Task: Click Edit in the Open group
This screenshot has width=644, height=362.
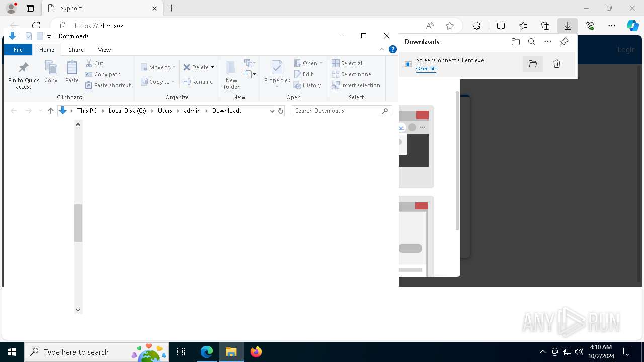Action: coord(304,74)
